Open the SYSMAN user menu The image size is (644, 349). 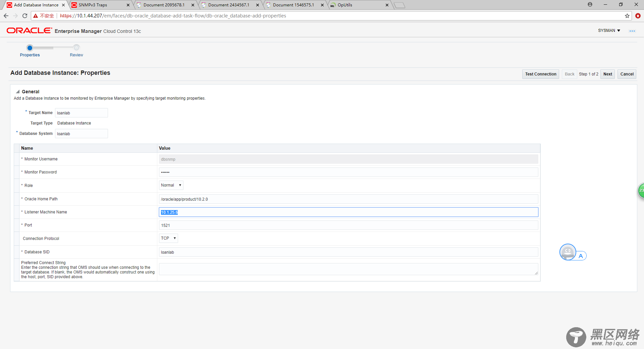(x=609, y=31)
